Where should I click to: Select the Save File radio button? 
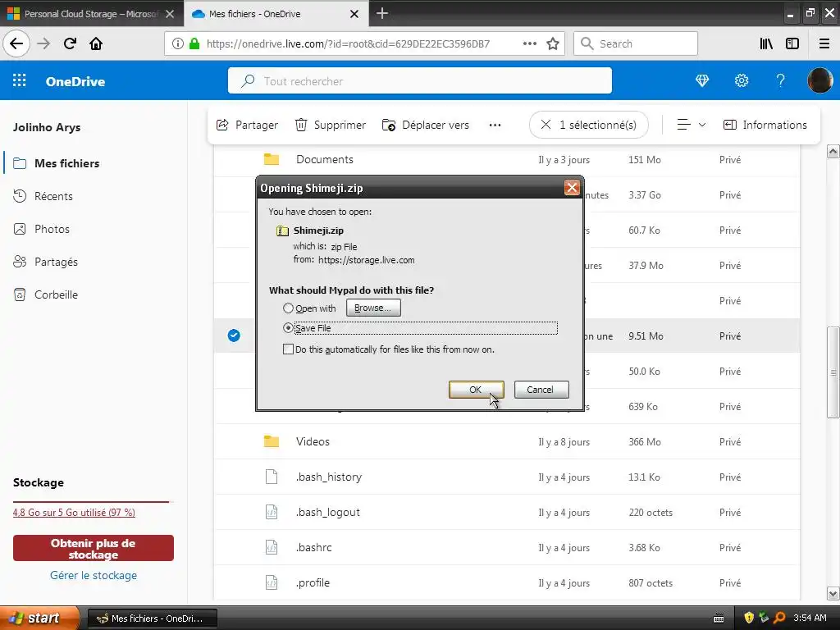tap(288, 328)
